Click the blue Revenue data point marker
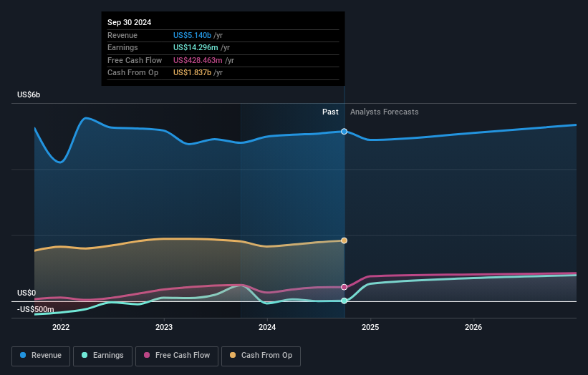Image resolution: width=588 pixels, height=375 pixels. pos(344,132)
